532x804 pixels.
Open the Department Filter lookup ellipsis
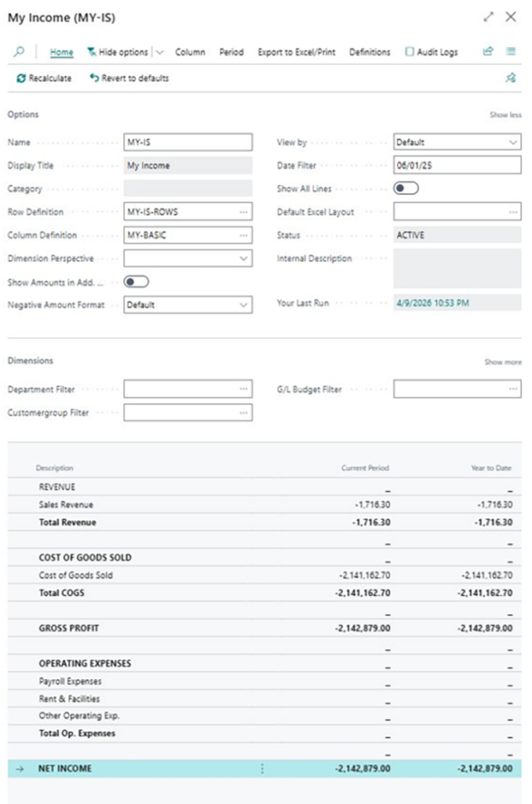pos(243,389)
